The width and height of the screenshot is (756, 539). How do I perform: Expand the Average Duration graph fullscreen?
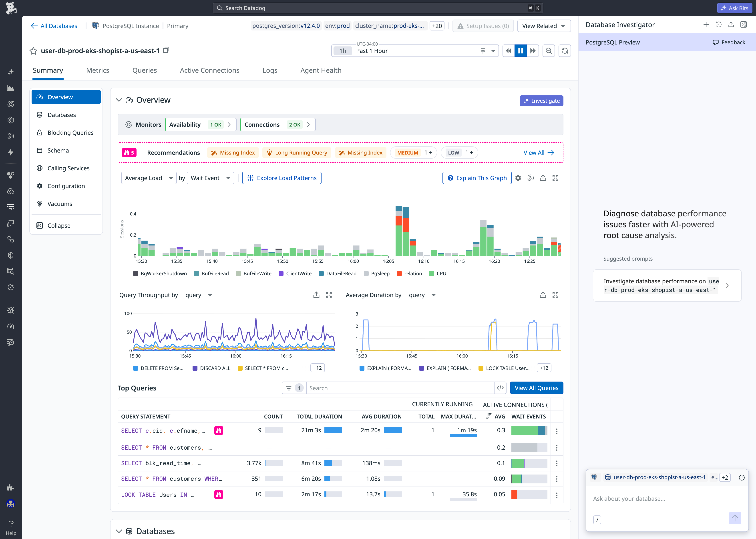pyautogui.click(x=556, y=295)
